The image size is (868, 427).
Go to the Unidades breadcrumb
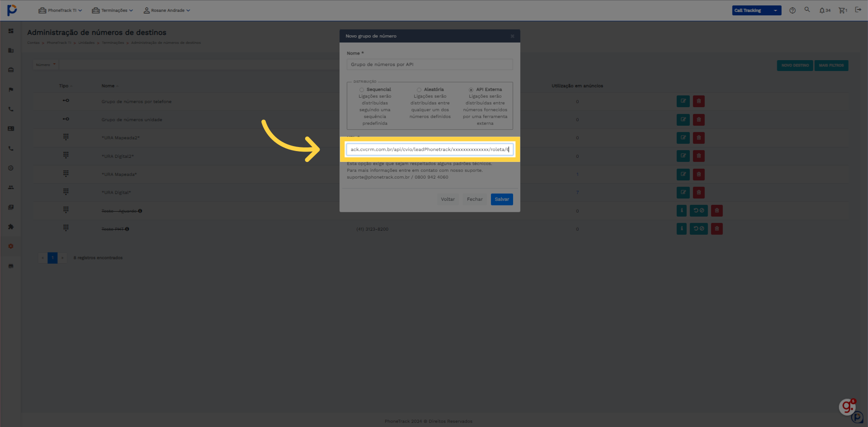click(x=86, y=43)
